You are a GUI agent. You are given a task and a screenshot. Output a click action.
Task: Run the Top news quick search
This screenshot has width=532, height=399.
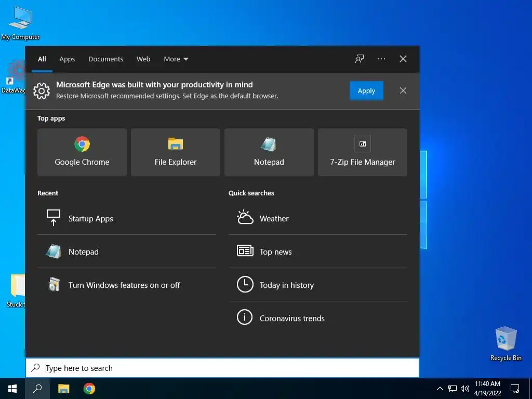pos(318,251)
